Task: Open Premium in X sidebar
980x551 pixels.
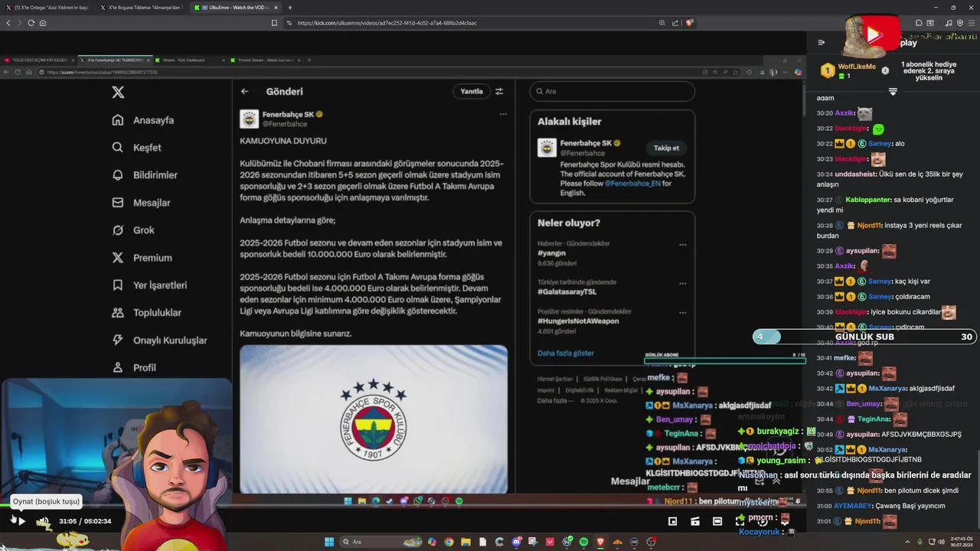Action: [x=142, y=258]
